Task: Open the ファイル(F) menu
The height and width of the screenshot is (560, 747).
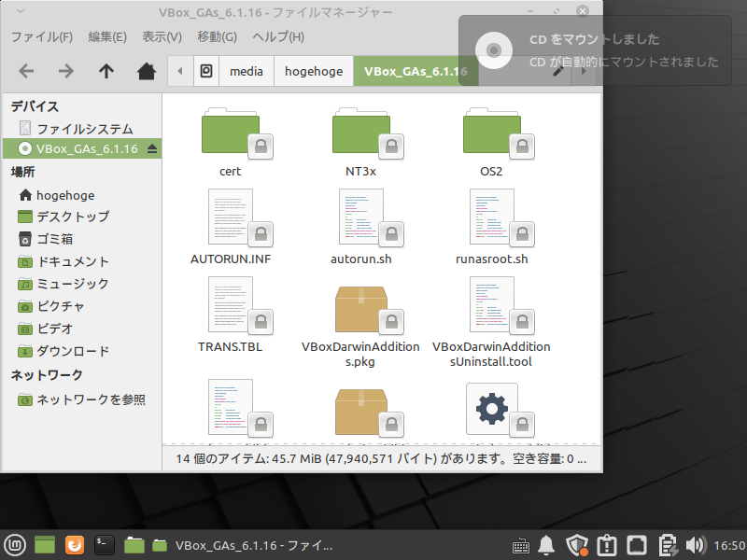Action: (41, 36)
